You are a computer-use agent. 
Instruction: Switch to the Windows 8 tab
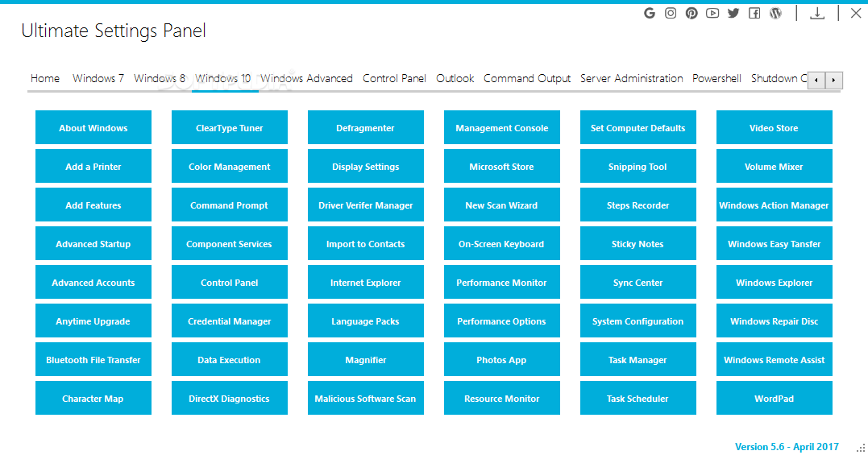click(x=160, y=78)
